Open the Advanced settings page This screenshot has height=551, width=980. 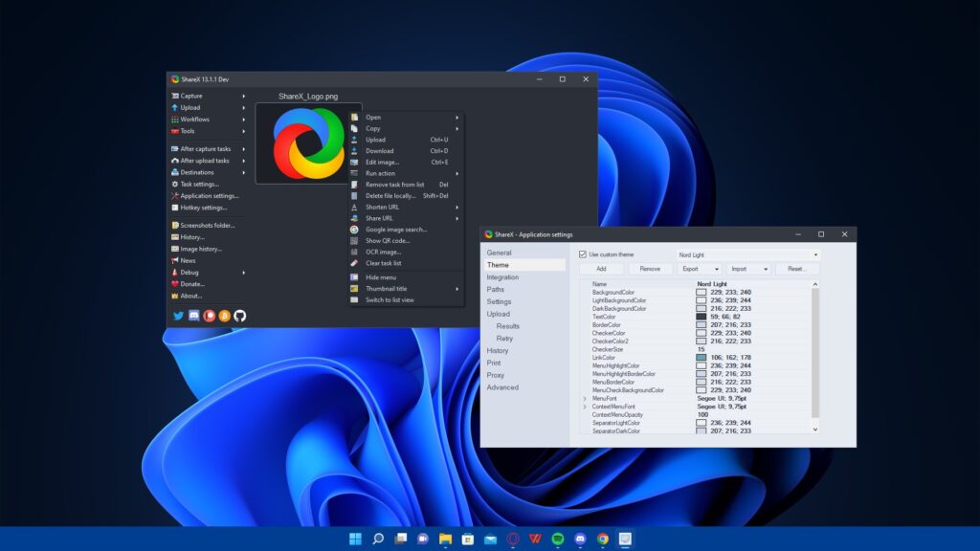[502, 388]
